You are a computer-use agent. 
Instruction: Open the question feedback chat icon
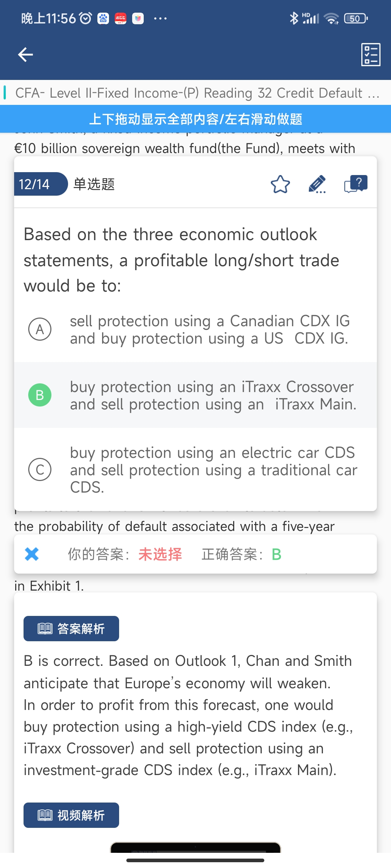(x=356, y=184)
